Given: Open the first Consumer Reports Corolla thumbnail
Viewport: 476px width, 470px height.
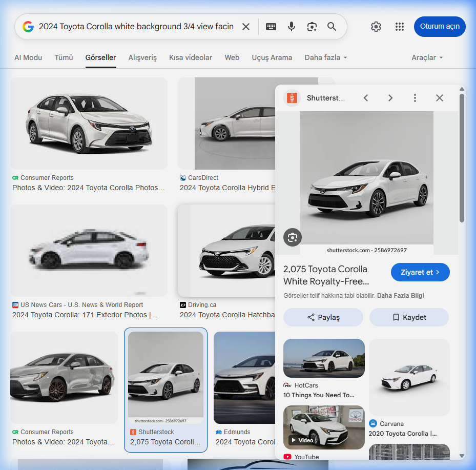Looking at the screenshot, I should (89, 124).
